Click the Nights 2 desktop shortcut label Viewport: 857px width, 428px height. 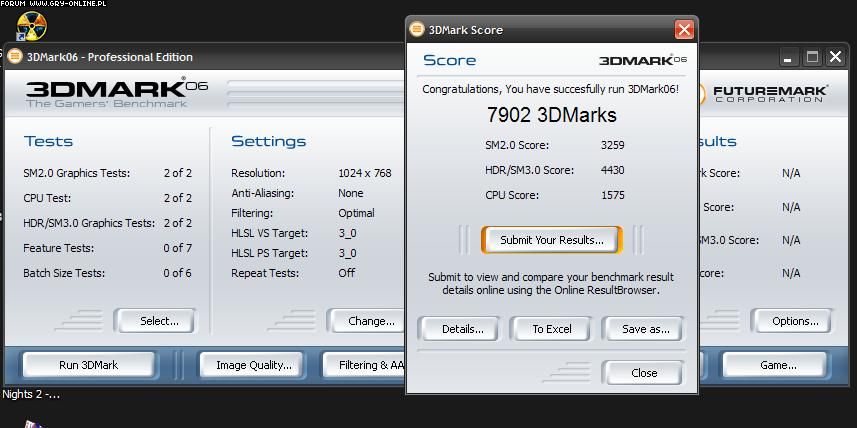point(31,394)
